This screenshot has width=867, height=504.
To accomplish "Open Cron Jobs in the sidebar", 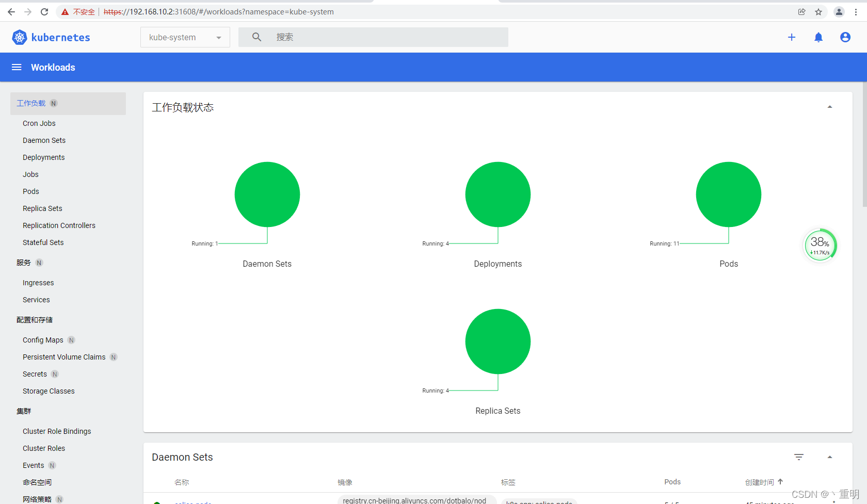I will [x=39, y=123].
